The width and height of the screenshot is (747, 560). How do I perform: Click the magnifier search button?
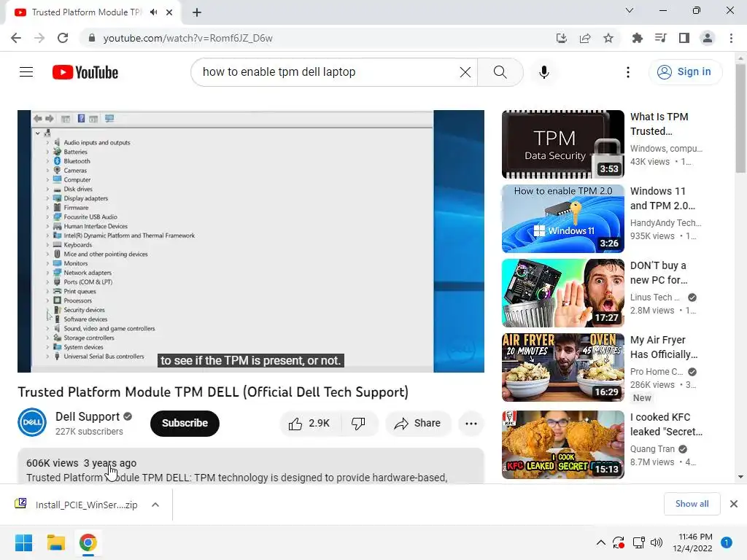pyautogui.click(x=500, y=72)
